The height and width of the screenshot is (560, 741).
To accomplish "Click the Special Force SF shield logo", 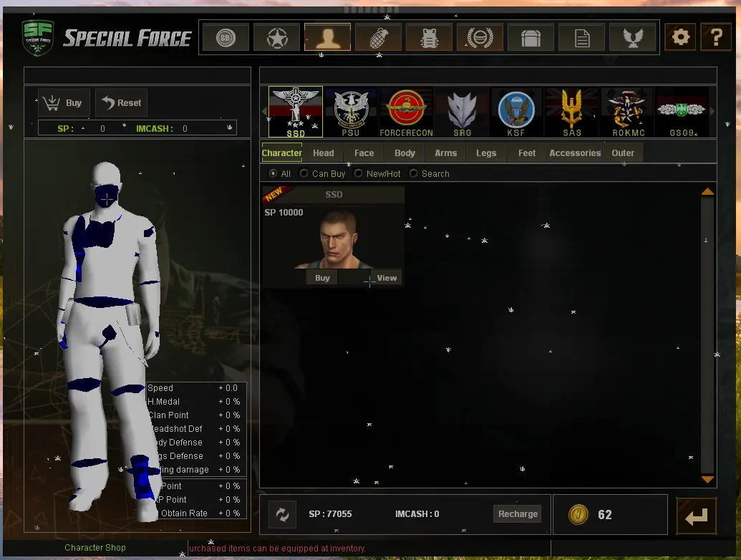I will [38, 38].
